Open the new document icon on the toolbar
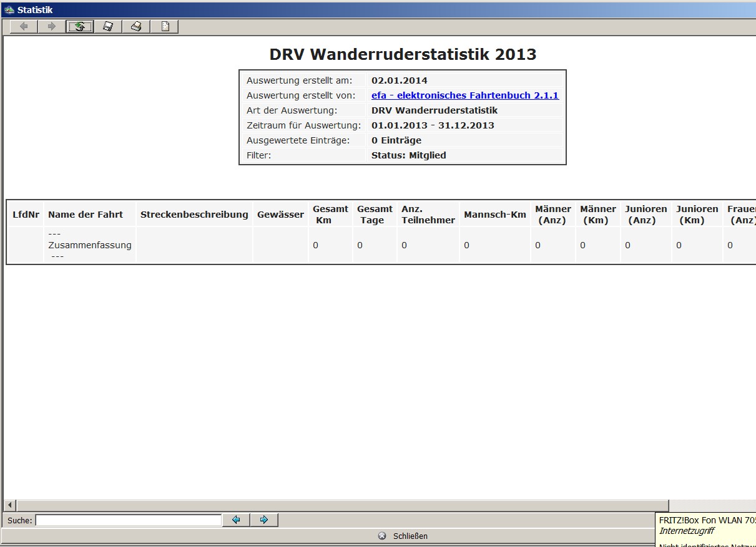Image resolution: width=756 pixels, height=547 pixels. pos(164,26)
